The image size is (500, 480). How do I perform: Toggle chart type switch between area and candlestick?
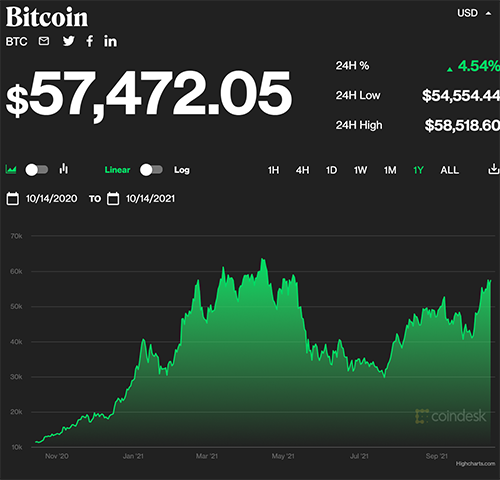(x=37, y=170)
